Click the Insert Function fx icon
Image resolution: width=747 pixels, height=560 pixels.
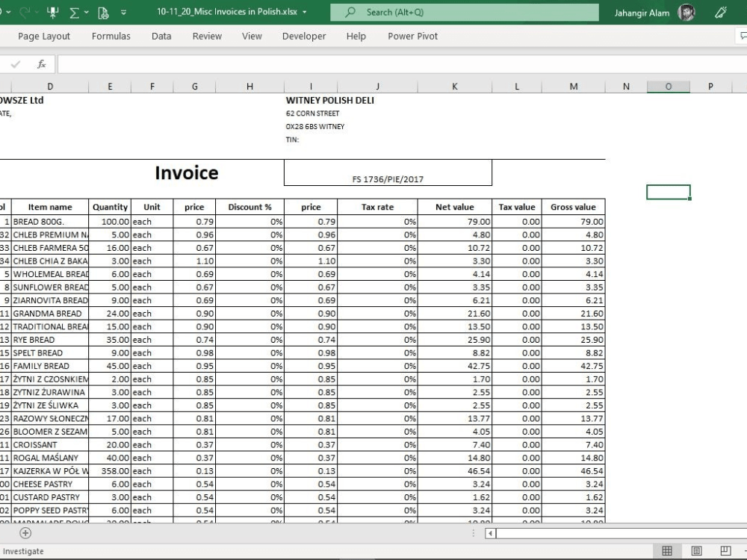[x=41, y=63]
